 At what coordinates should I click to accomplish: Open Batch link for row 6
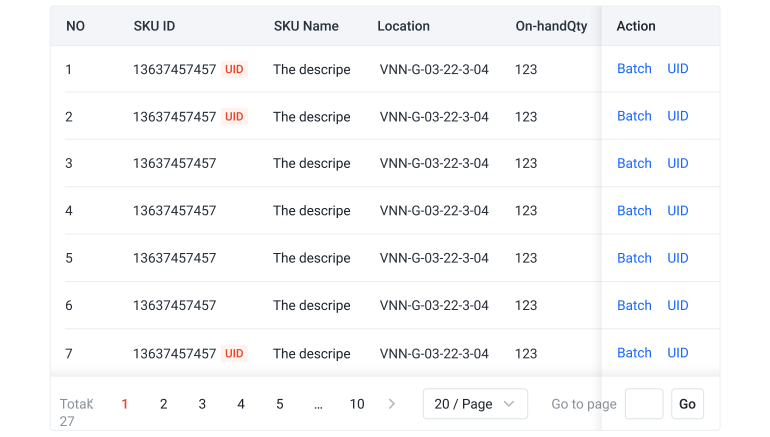(634, 306)
